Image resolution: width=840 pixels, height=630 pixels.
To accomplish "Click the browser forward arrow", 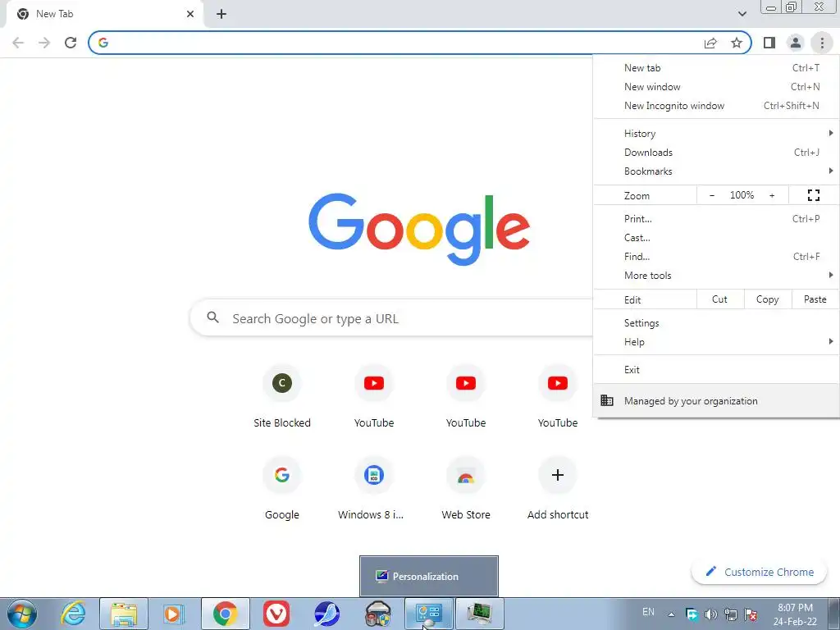I will (x=44, y=43).
